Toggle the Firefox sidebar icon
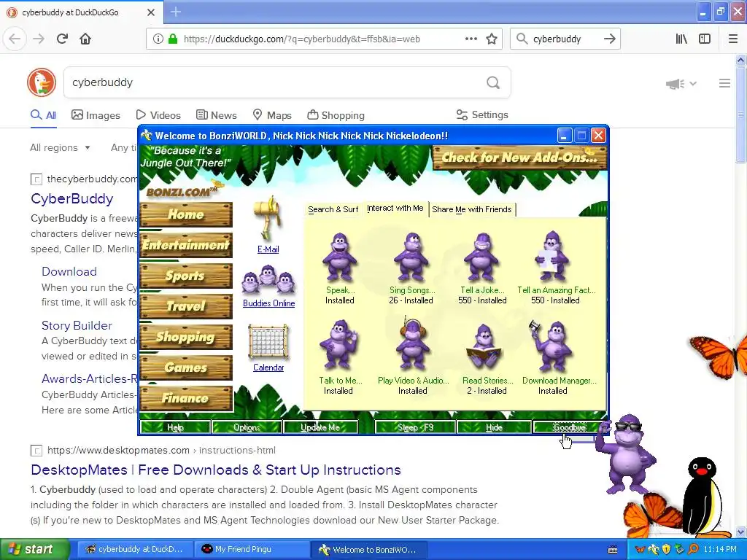The height and width of the screenshot is (560, 747). [x=705, y=39]
